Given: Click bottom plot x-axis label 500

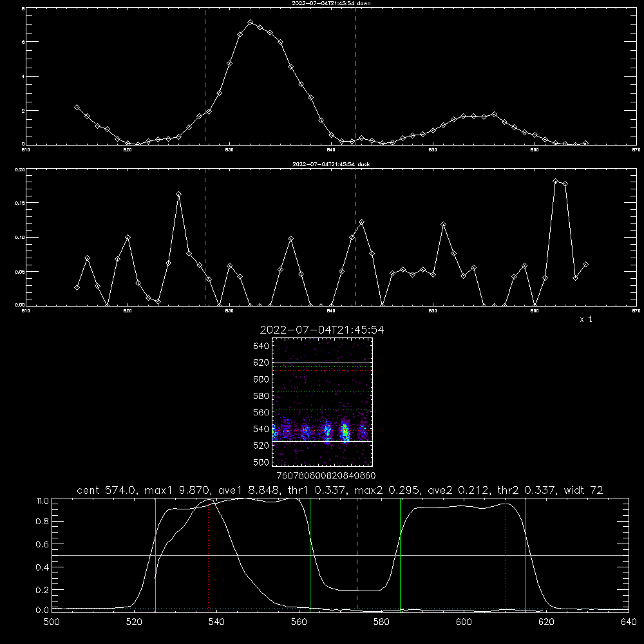Looking at the screenshot, I should point(52,622).
